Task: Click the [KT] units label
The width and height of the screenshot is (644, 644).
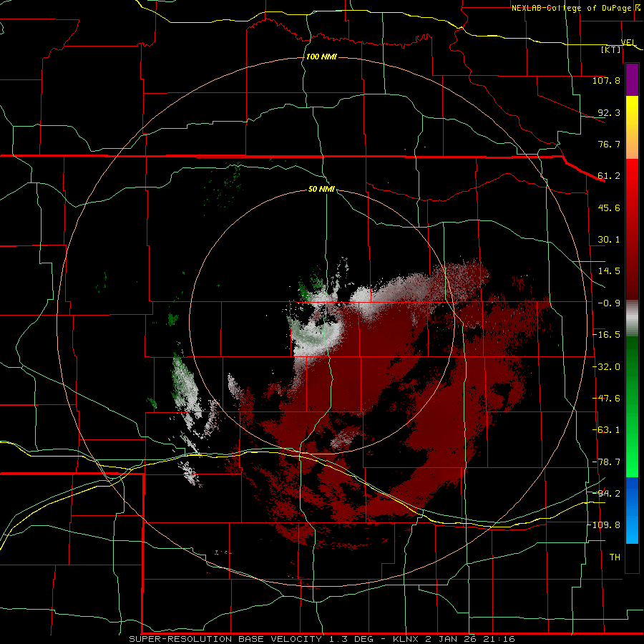Action: [611, 49]
